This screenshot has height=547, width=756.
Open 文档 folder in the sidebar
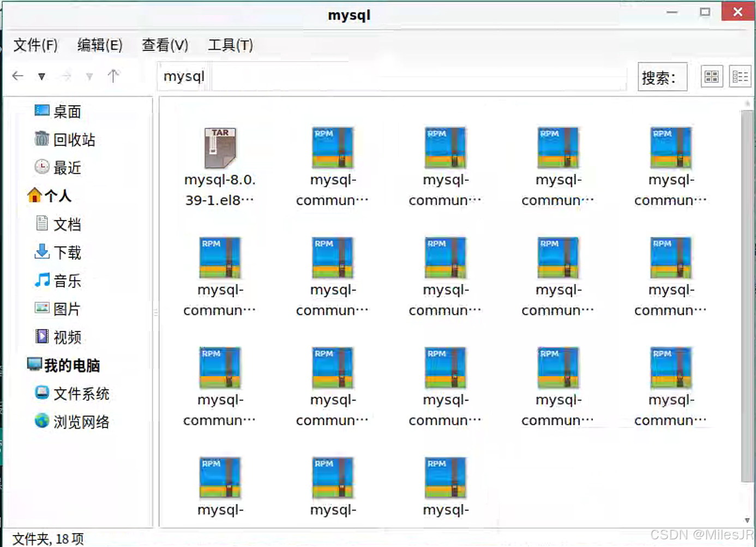[x=58, y=224]
